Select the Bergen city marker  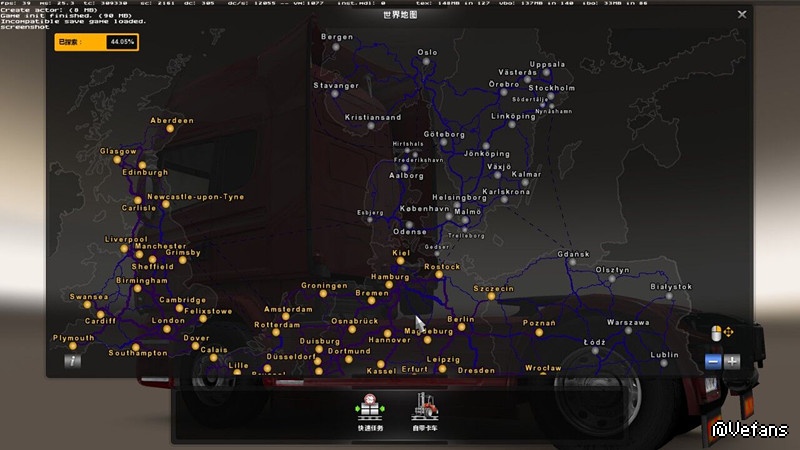pos(336,47)
